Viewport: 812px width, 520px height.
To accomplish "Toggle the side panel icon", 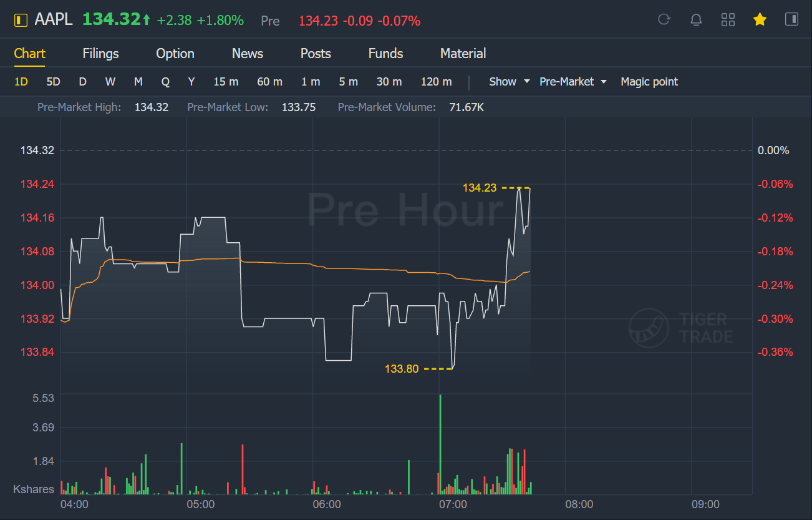I will click(x=791, y=19).
